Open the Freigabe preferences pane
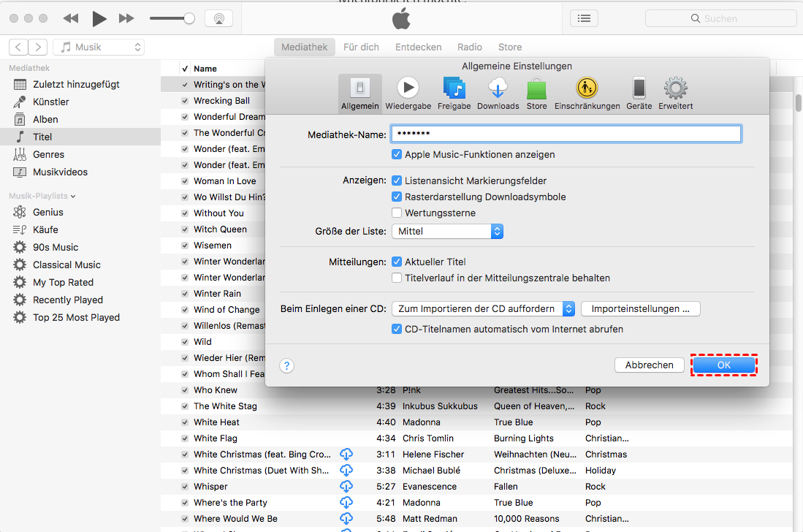803x532 pixels. coord(454,94)
